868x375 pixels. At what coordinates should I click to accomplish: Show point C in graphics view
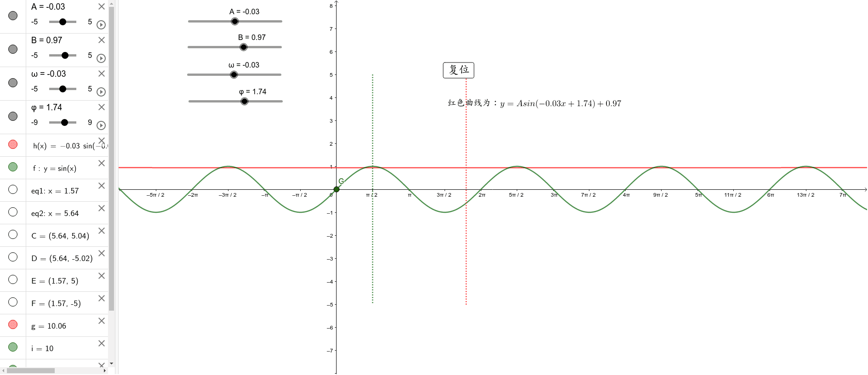click(x=13, y=234)
